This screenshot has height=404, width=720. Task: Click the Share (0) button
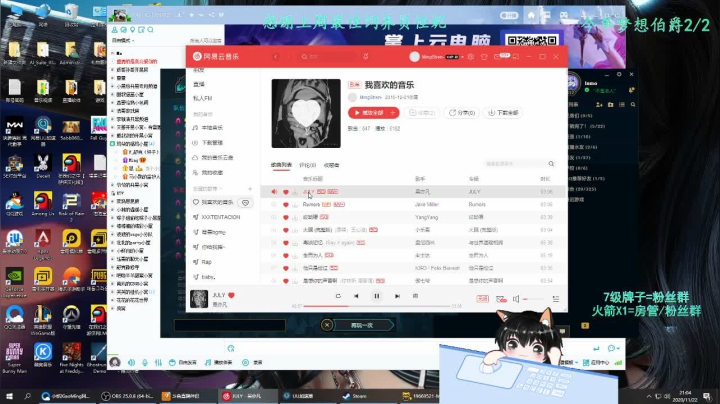tap(461, 112)
